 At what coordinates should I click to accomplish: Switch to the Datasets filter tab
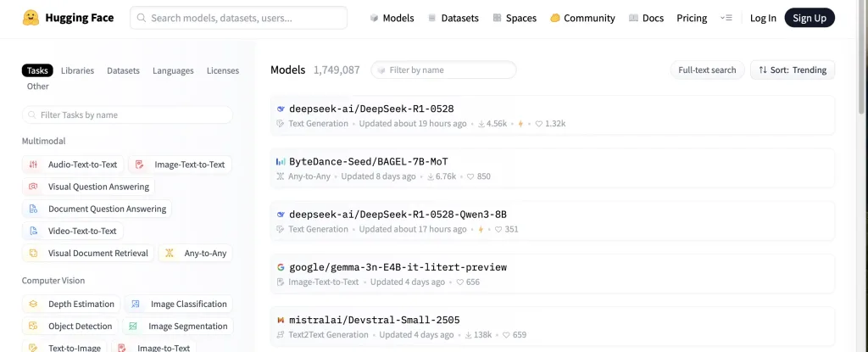click(x=124, y=70)
